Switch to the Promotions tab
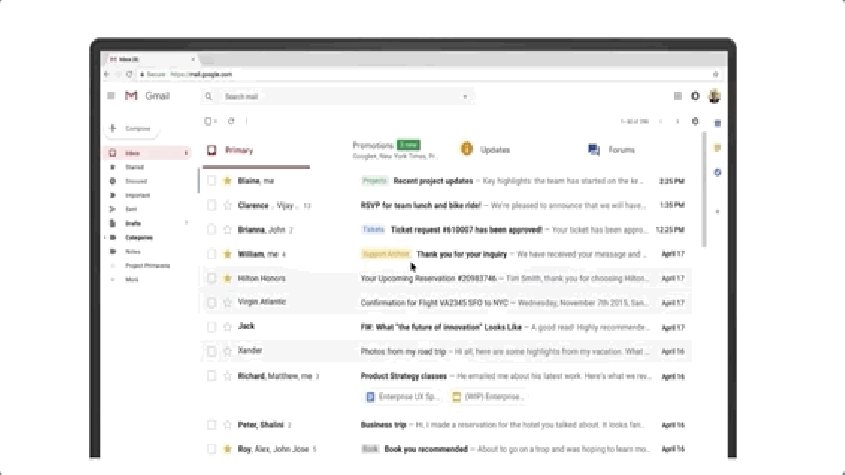Viewport: 845px width, 475px height. (x=394, y=150)
